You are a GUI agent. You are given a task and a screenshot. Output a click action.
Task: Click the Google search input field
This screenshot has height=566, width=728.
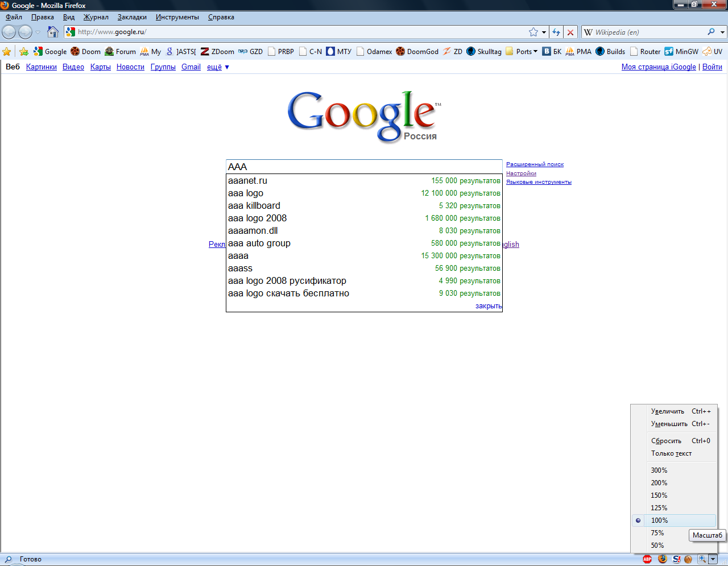tap(364, 167)
